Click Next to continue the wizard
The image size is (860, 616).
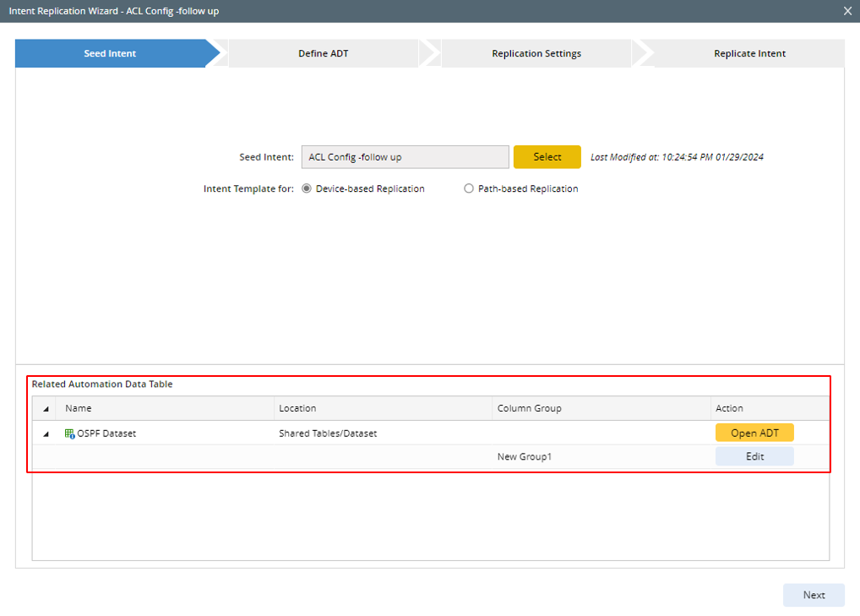(814, 595)
